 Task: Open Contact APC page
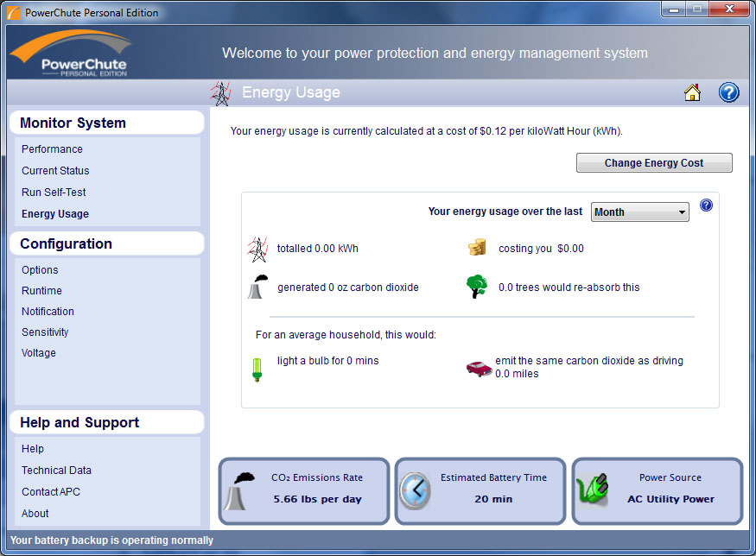[51, 491]
